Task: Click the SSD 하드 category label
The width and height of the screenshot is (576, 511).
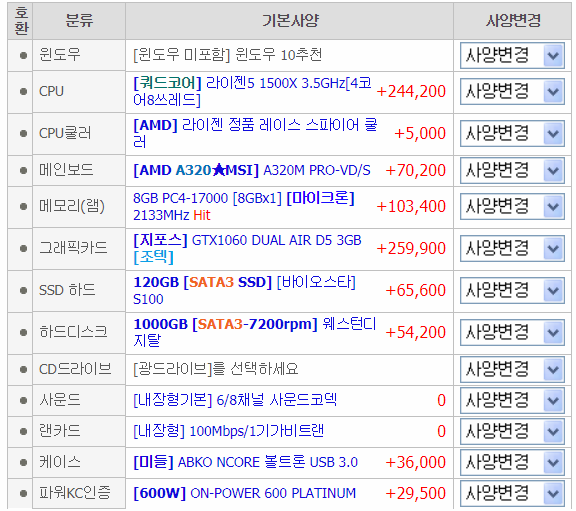Action: click(67, 290)
